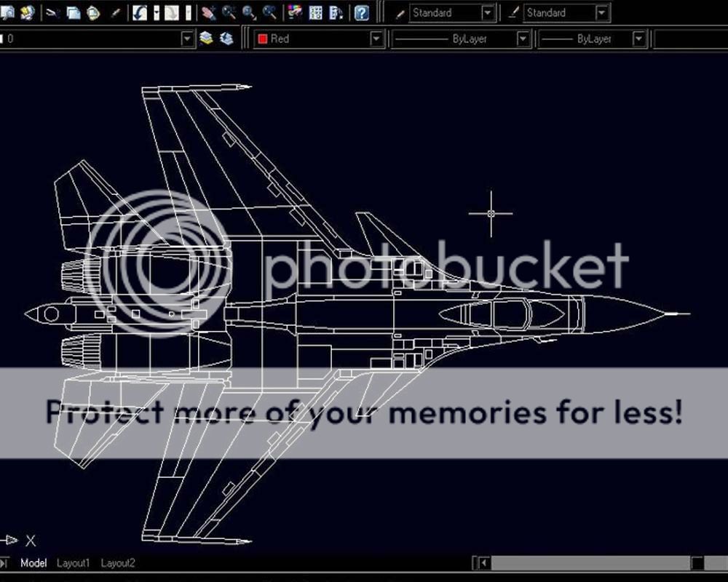Screen dimensions: 728x582
Task: Click the Layer Previous icon
Action: [x=226, y=39]
